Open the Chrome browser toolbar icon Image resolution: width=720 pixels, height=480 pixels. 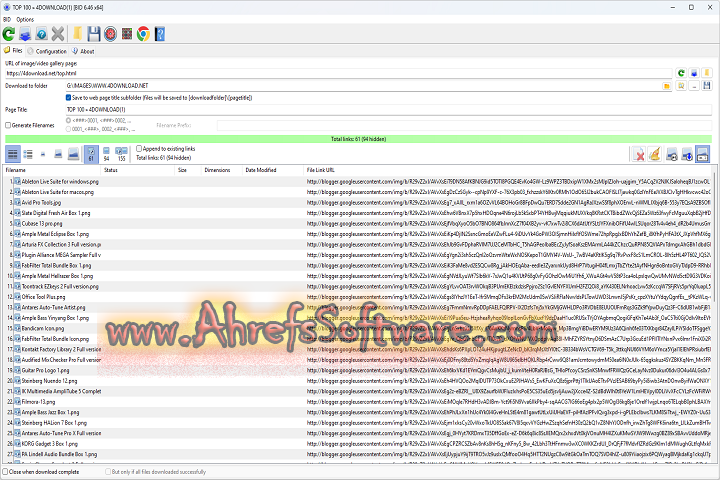[143, 34]
